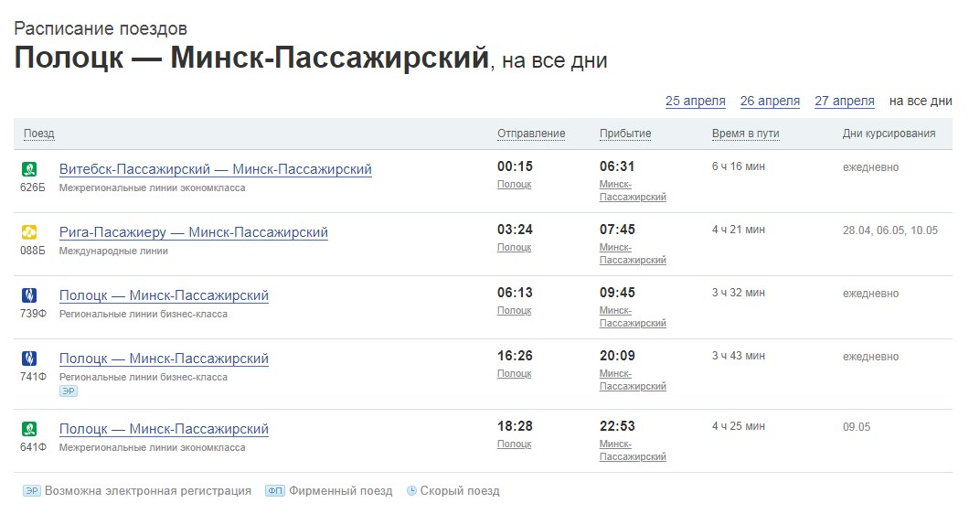Open the Полоцк — Минск train departing 06:13

[x=164, y=295]
